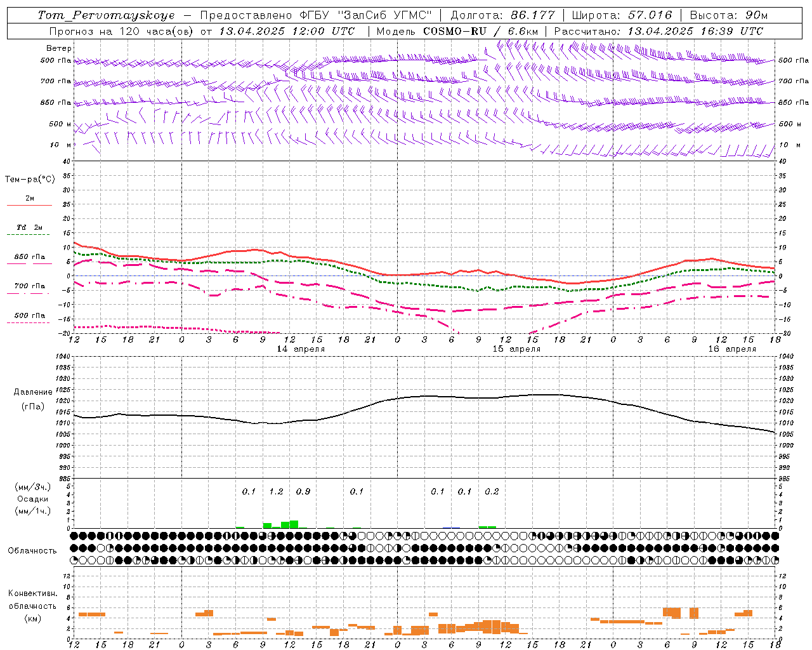Screen dimensions: 812x650
Task: Click "Прогноз на 120 часа(ов)" forecast line
Action: (121, 31)
